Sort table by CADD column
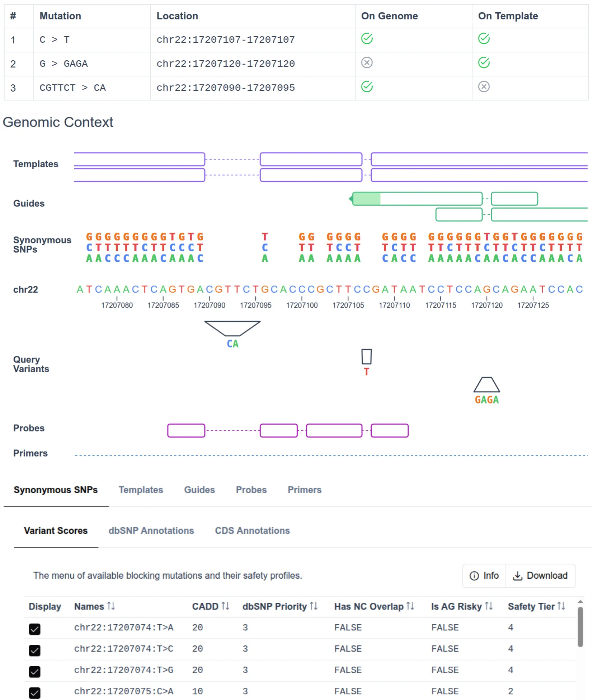 coord(225,606)
